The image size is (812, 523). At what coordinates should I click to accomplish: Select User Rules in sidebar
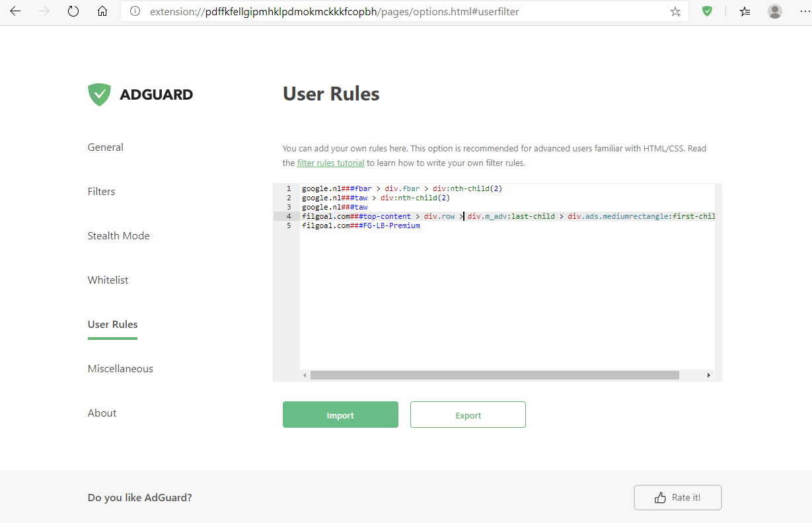point(113,325)
